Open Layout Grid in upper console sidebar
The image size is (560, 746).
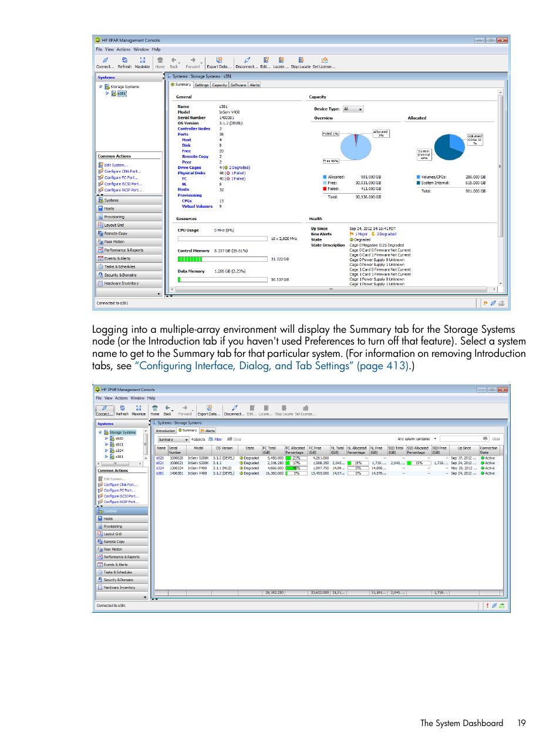[x=129, y=225]
